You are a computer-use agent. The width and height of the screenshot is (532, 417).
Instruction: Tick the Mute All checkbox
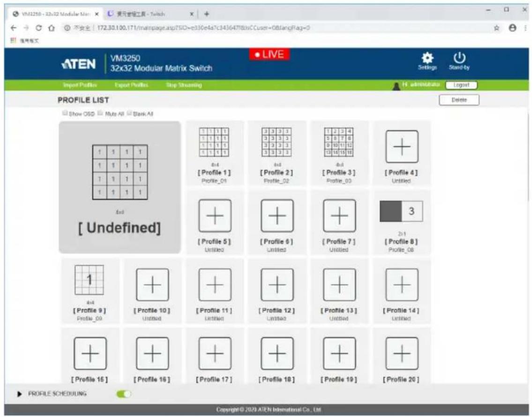[x=100, y=113]
